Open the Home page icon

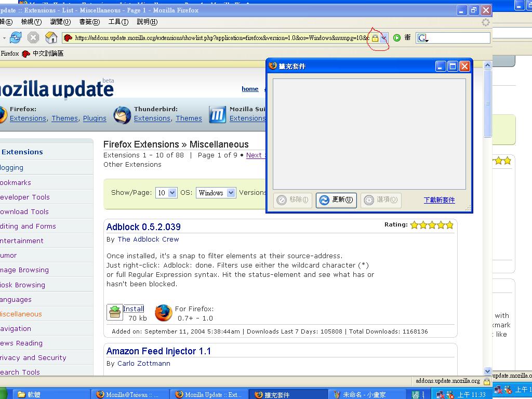tap(51, 37)
